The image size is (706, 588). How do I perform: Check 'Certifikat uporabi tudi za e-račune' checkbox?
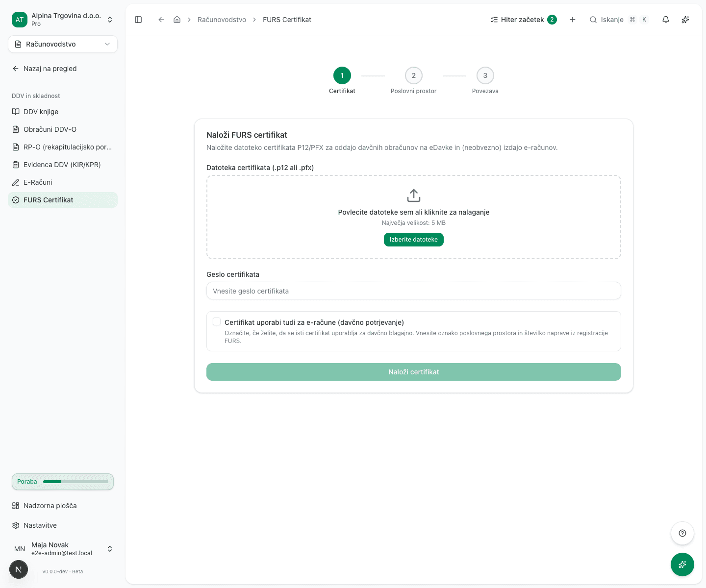coord(217,322)
